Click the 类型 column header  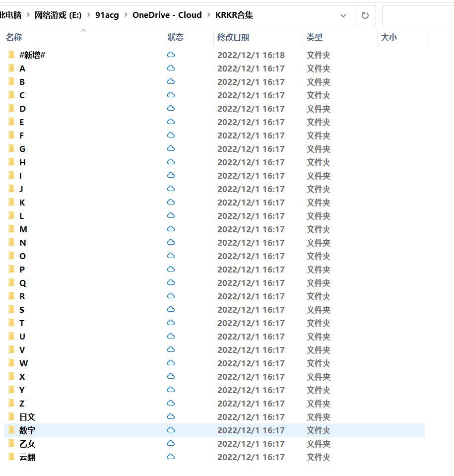315,38
